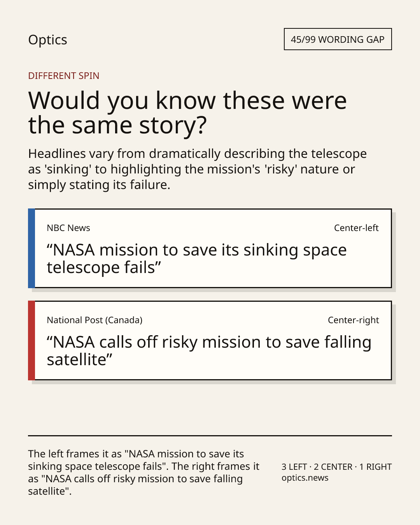Image resolution: width=420 pixels, height=525 pixels.
Task: Click the word 'satellite' in National Post headline
Action: (77, 360)
